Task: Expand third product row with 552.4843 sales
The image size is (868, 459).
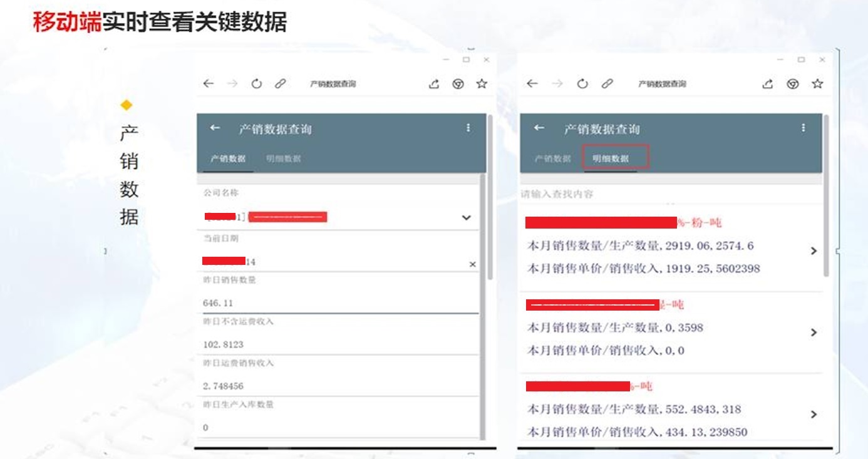Action: click(x=814, y=415)
